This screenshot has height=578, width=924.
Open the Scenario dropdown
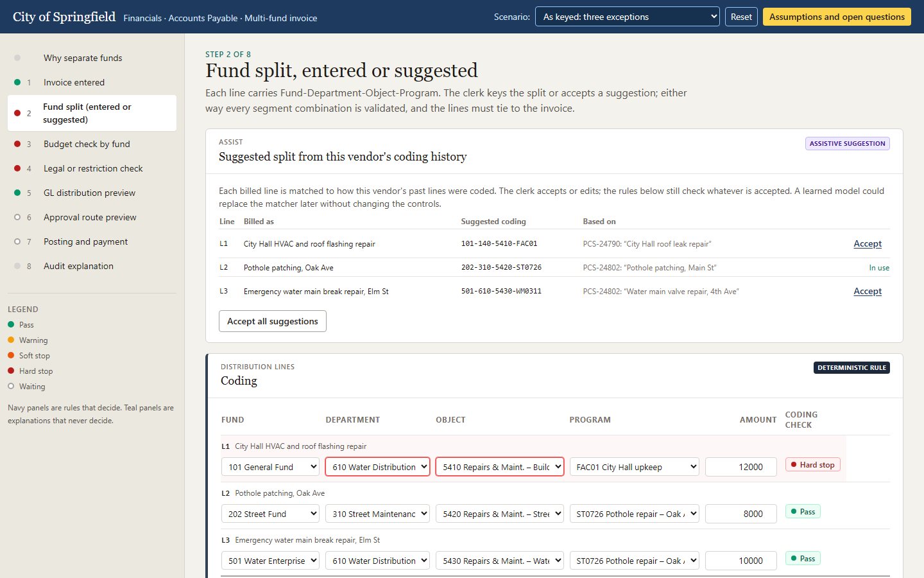[628, 17]
